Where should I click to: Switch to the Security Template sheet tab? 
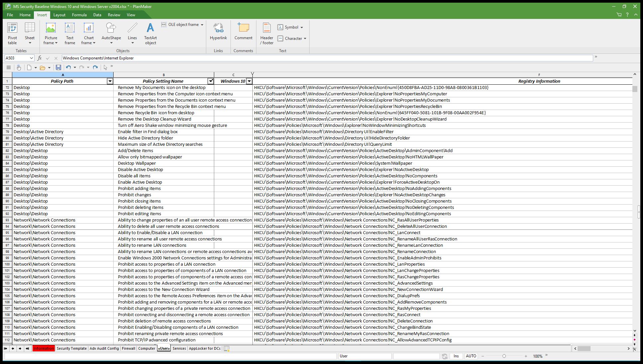click(71, 348)
